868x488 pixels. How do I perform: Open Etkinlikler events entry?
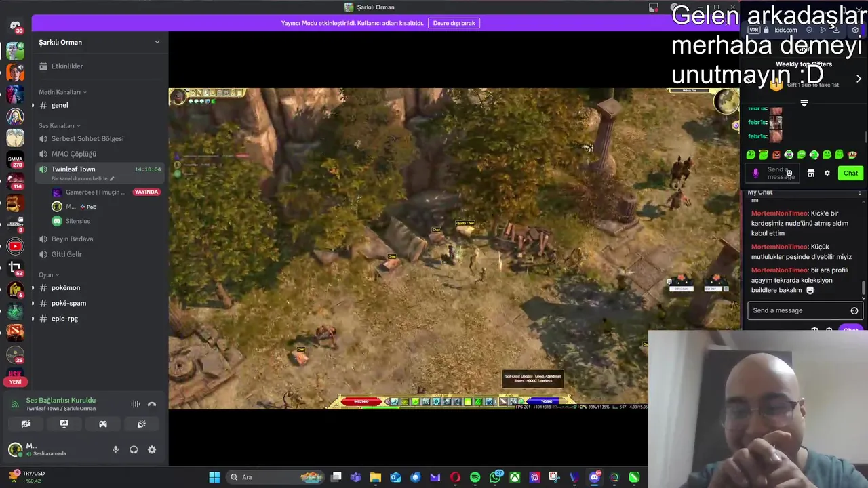click(x=100, y=66)
